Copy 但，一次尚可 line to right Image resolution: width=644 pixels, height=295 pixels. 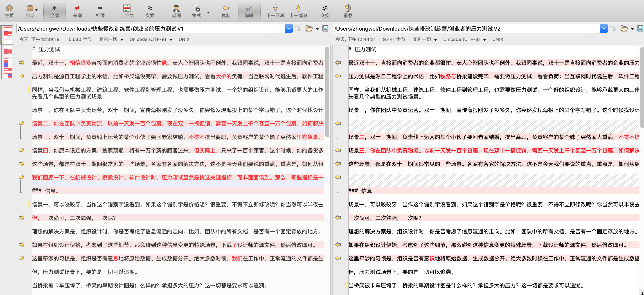(x=22, y=218)
